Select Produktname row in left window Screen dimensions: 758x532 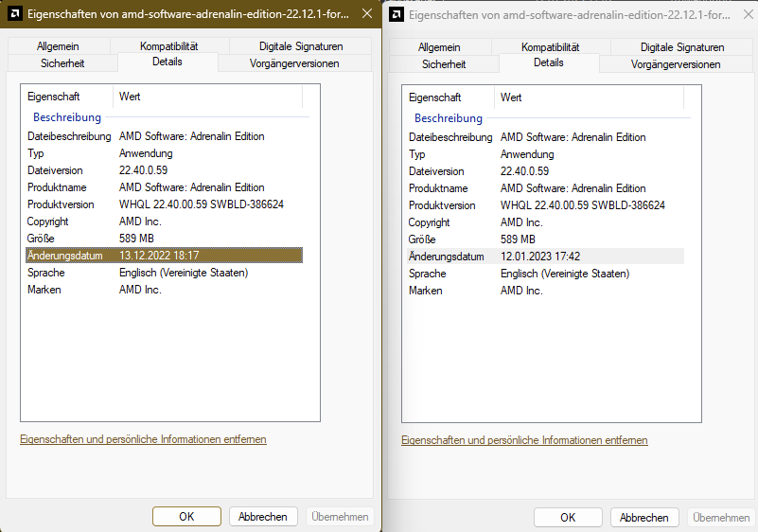click(164, 187)
